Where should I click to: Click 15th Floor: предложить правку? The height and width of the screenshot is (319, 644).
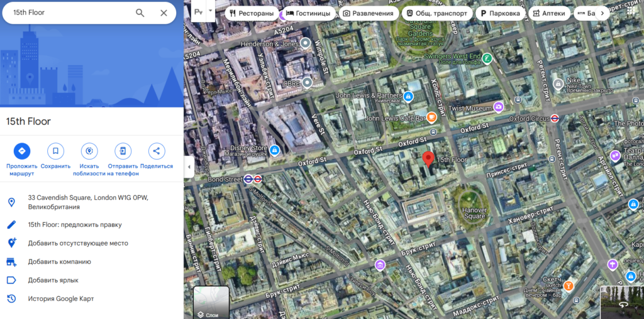[x=75, y=224]
